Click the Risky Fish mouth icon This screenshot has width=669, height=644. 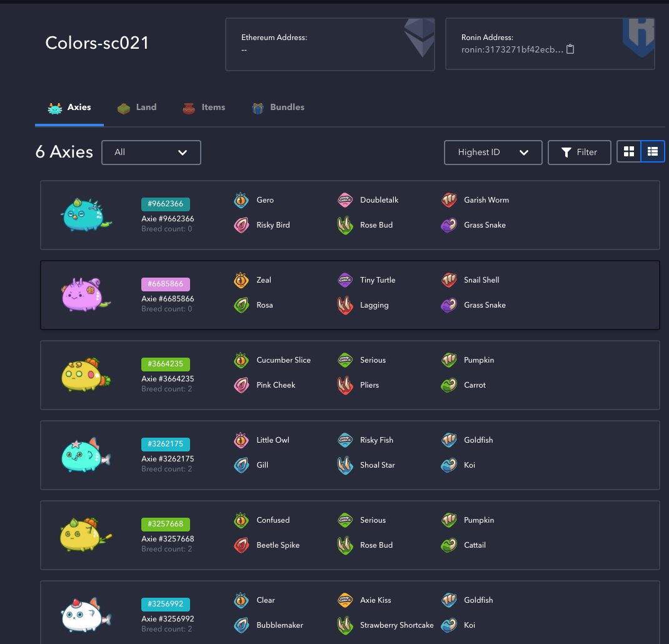click(345, 440)
